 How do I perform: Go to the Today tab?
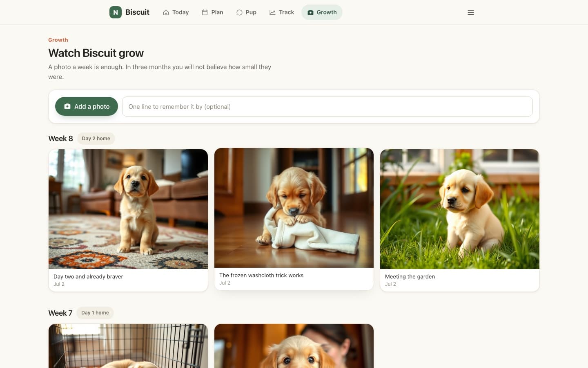coord(176,12)
